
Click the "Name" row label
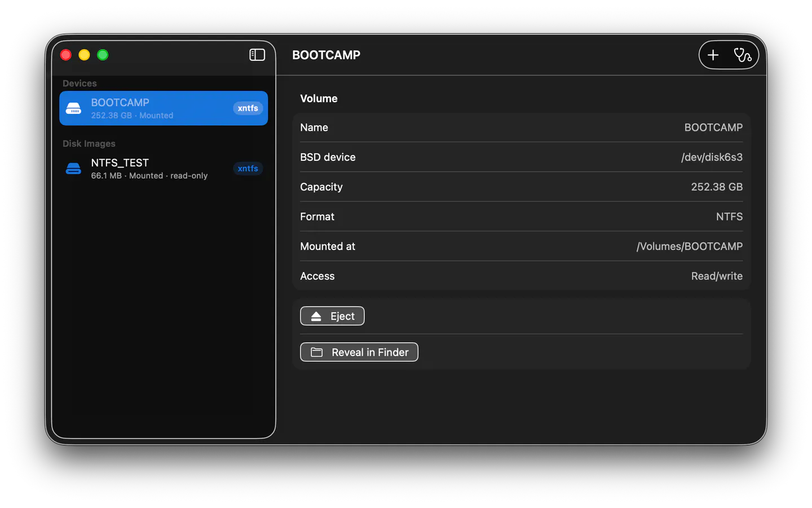point(314,128)
